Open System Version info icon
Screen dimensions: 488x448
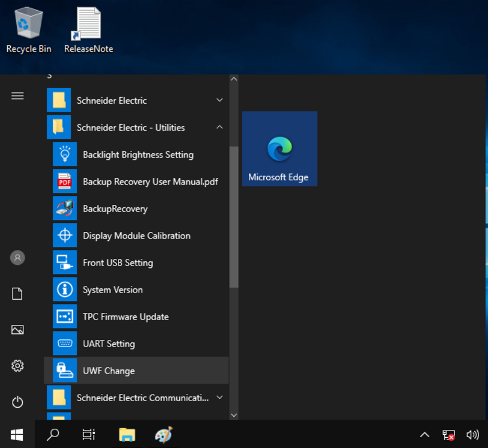[x=65, y=289]
